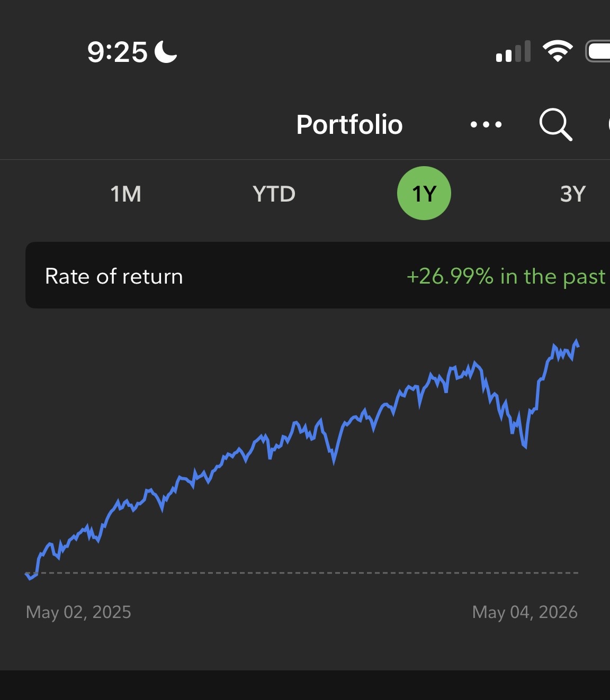The width and height of the screenshot is (610, 700).
Task: Tap the dashed baseline on chart
Action: coord(302,573)
